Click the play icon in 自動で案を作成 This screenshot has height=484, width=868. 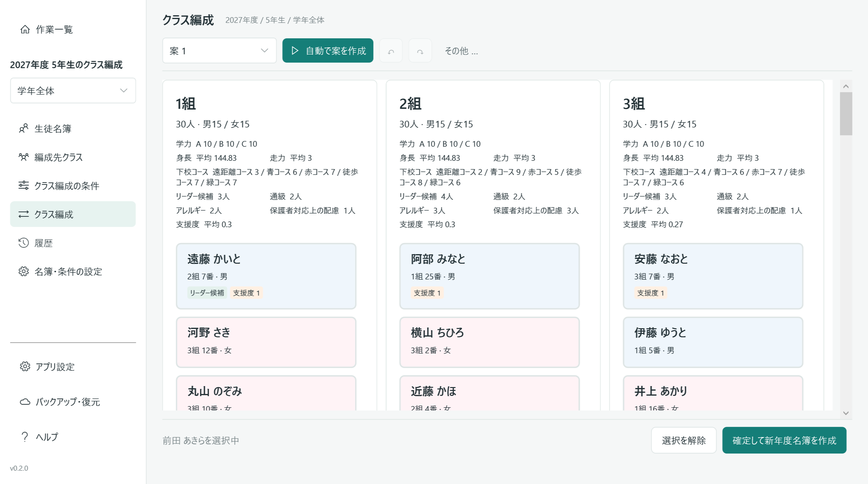point(295,50)
